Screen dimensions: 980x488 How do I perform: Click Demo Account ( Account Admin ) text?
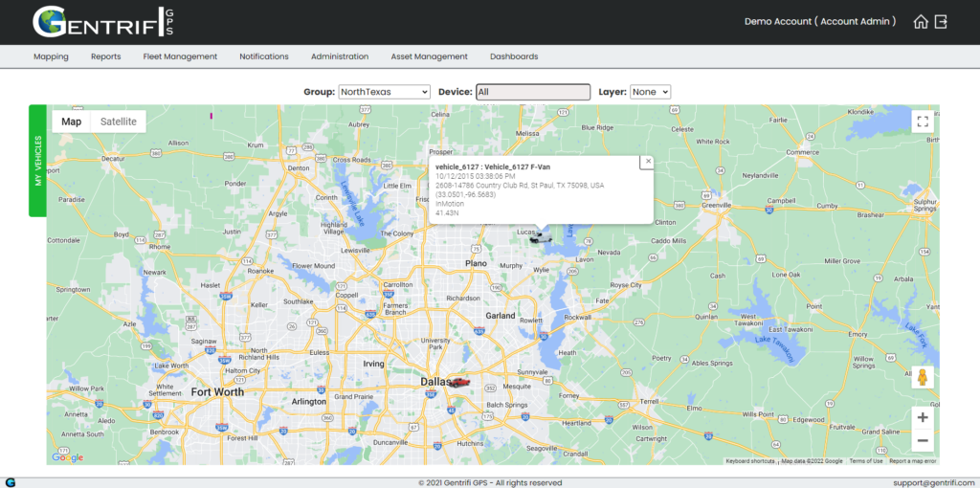coord(820,21)
